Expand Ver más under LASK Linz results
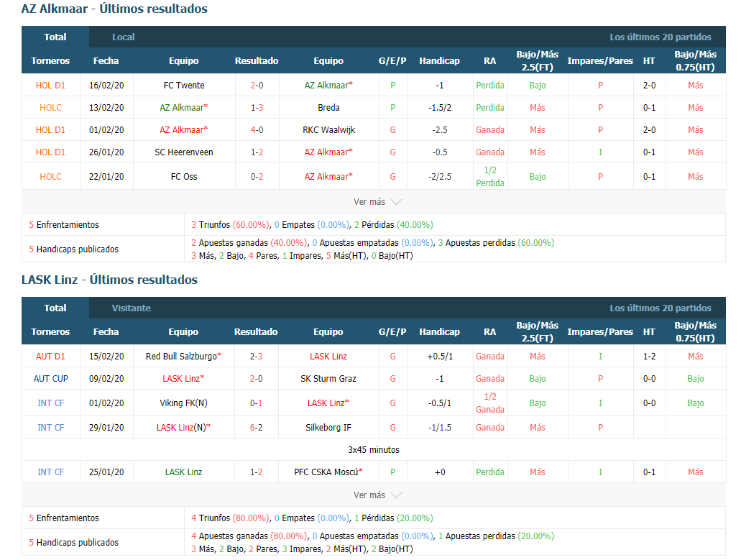 [377, 495]
